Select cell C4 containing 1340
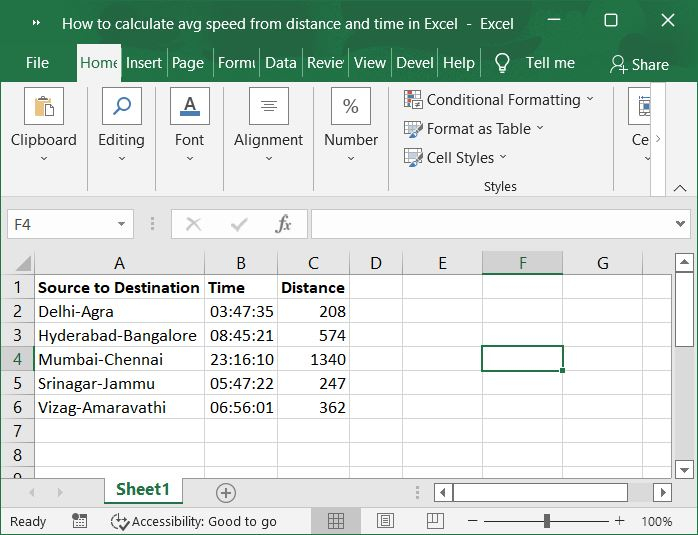Screen dimensions: 698x535 [313, 359]
